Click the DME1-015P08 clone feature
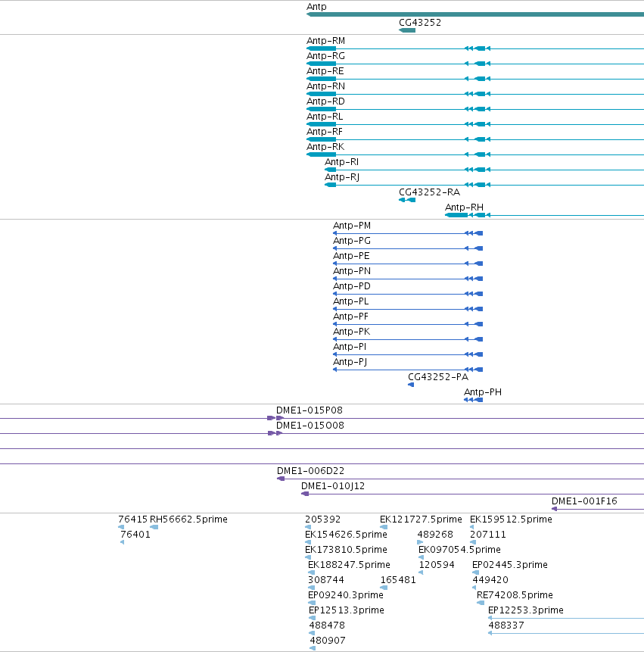The image size is (644, 652). point(322,418)
